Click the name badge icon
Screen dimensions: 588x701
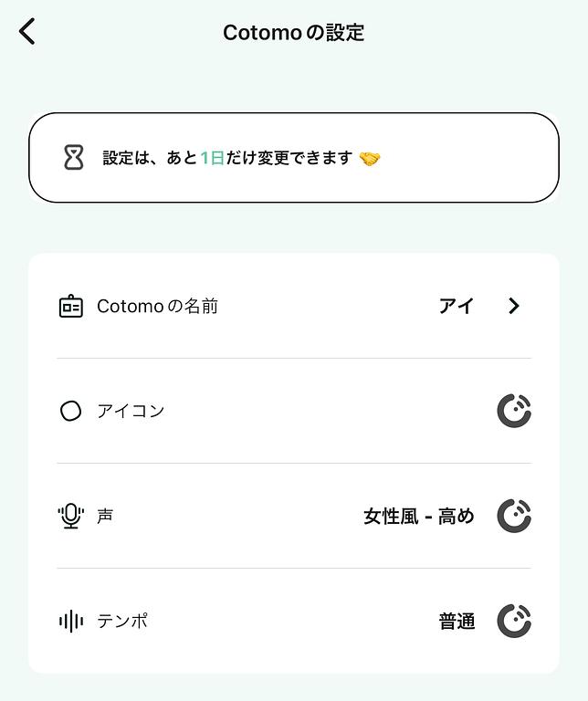coord(70,307)
